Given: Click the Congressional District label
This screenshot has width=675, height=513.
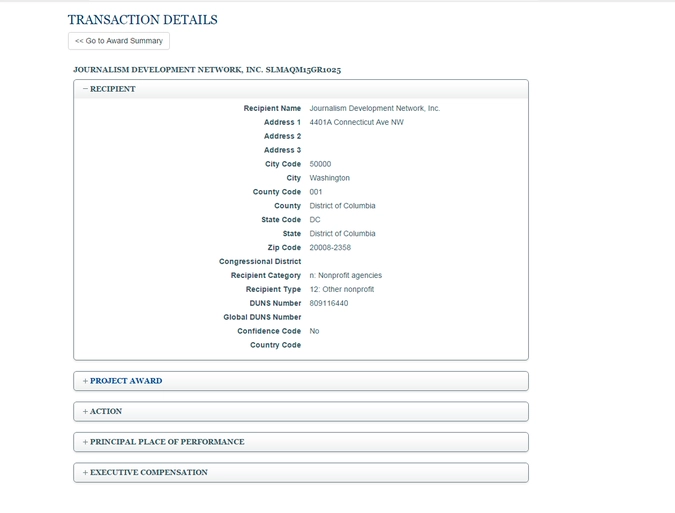Looking at the screenshot, I should [260, 262].
